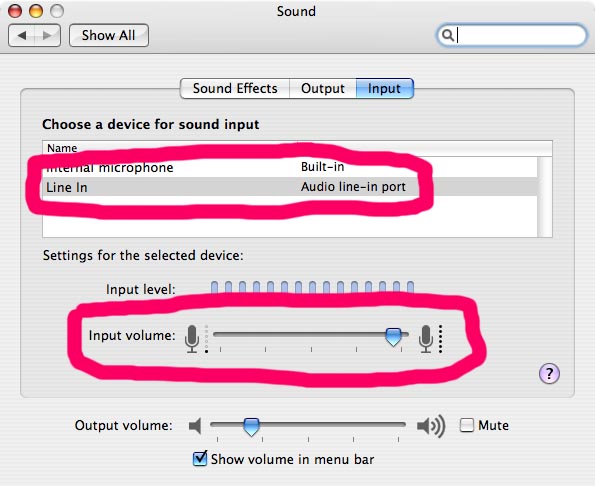
Task: Select the Input tab
Action: coord(384,88)
